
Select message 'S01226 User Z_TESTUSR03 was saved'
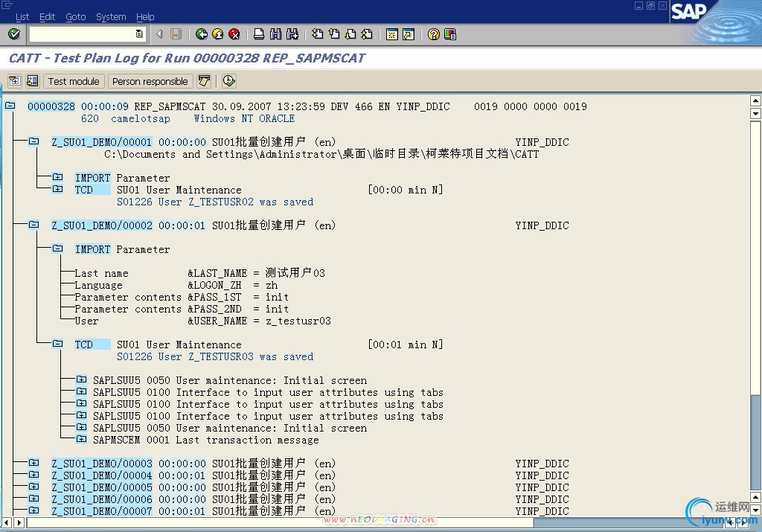215,357
